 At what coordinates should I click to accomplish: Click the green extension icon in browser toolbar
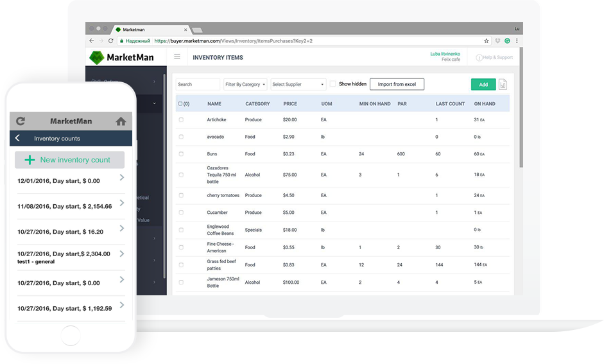point(507,41)
